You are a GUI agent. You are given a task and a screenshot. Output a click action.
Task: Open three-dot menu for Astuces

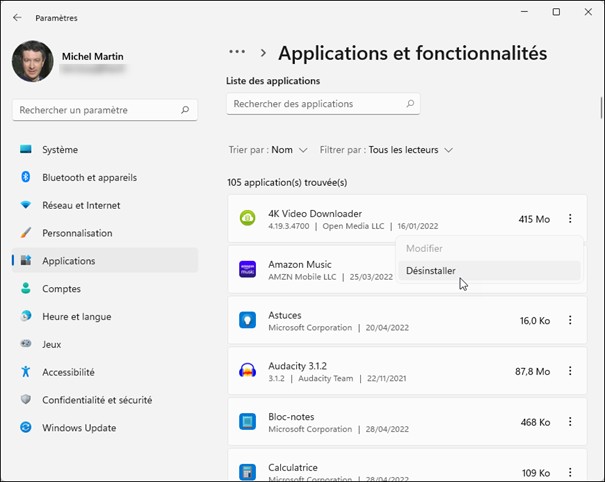coord(570,320)
